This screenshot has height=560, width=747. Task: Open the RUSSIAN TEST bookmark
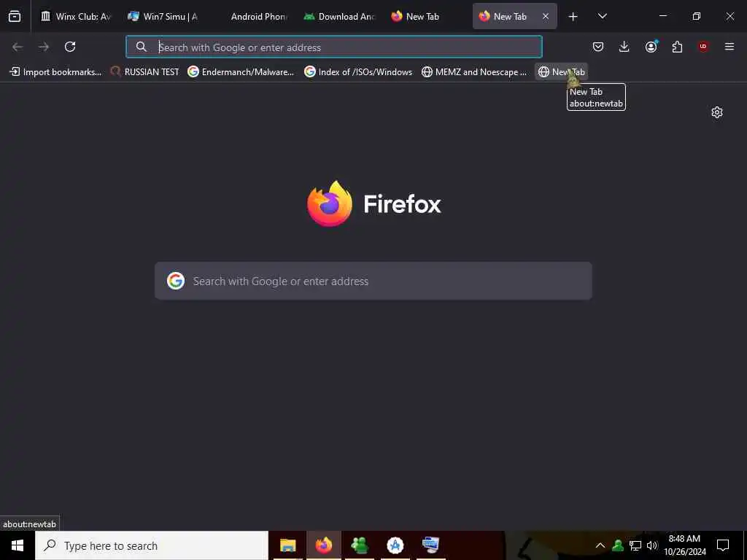pos(145,72)
